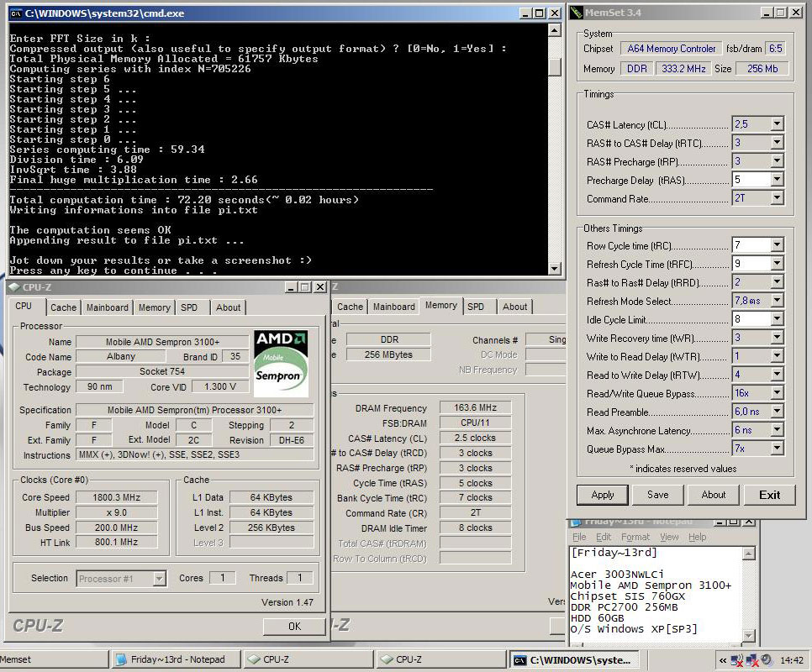Click Total computation time line in cmd
812x672 pixels.
[184, 200]
